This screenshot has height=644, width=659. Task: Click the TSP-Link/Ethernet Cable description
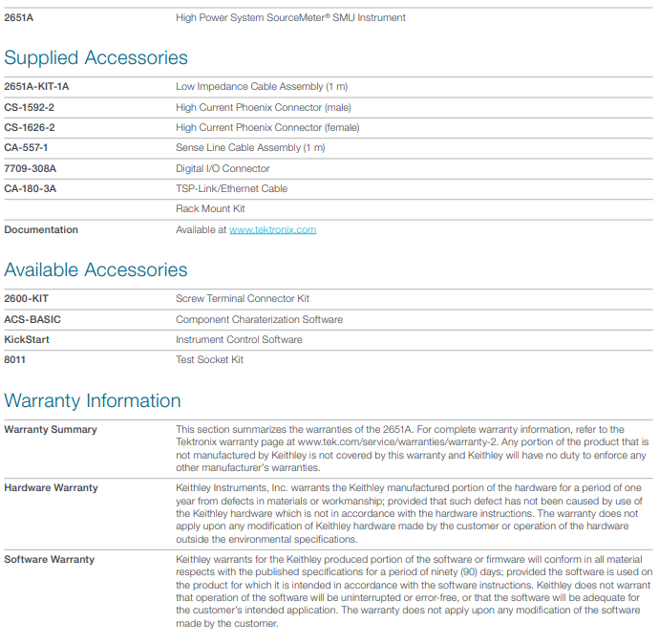231,189
